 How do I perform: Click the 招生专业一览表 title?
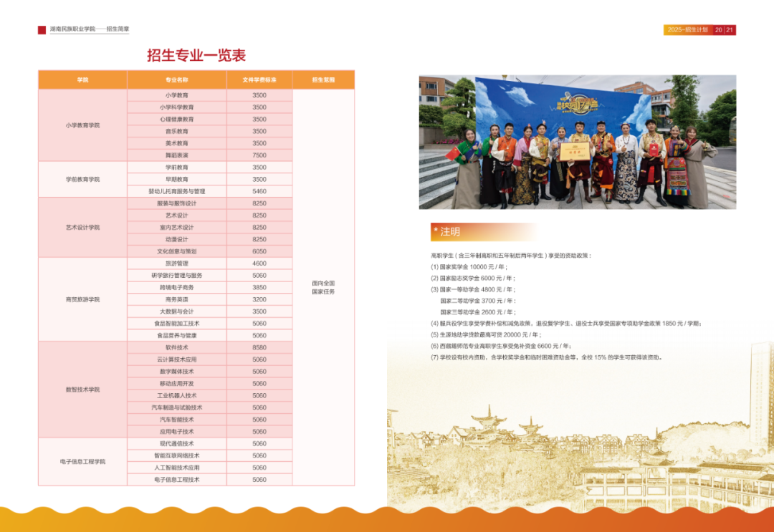click(196, 56)
